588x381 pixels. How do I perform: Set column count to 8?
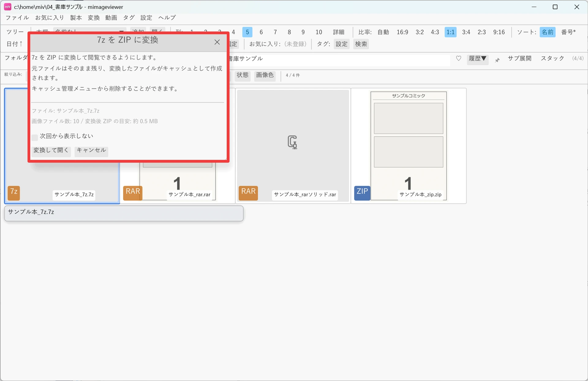289,32
